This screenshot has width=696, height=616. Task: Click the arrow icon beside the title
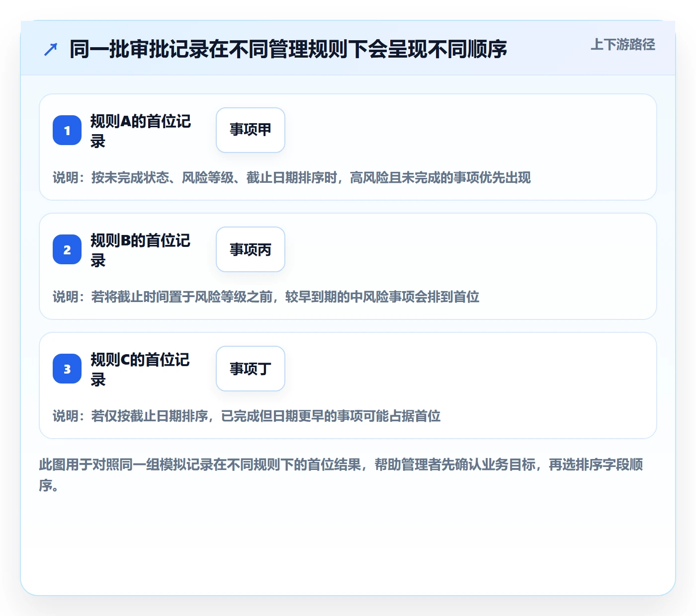click(51, 49)
